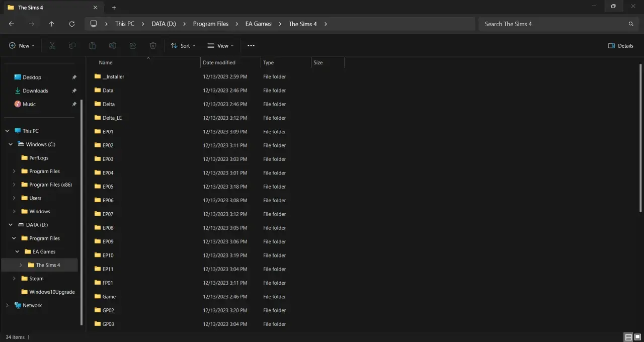Go up one folder level

click(x=52, y=24)
